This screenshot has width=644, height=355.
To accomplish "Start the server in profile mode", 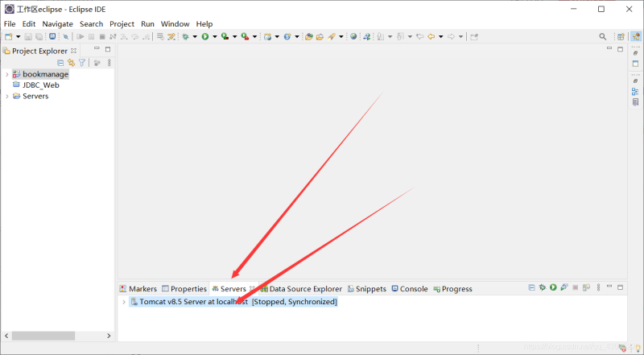I will click(x=564, y=287).
